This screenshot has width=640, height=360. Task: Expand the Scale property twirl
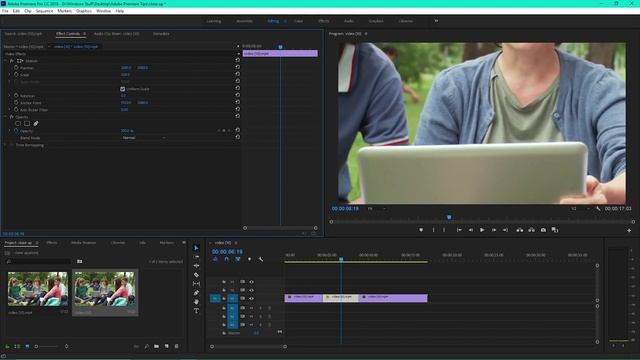(x=9, y=74)
